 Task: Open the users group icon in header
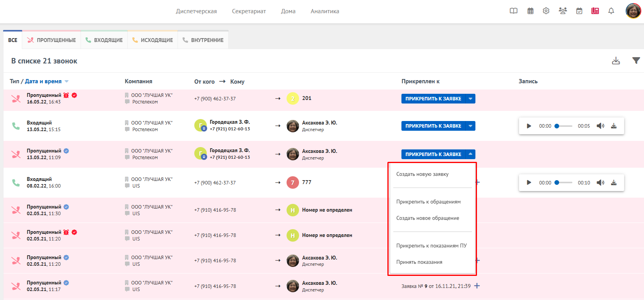tap(563, 11)
